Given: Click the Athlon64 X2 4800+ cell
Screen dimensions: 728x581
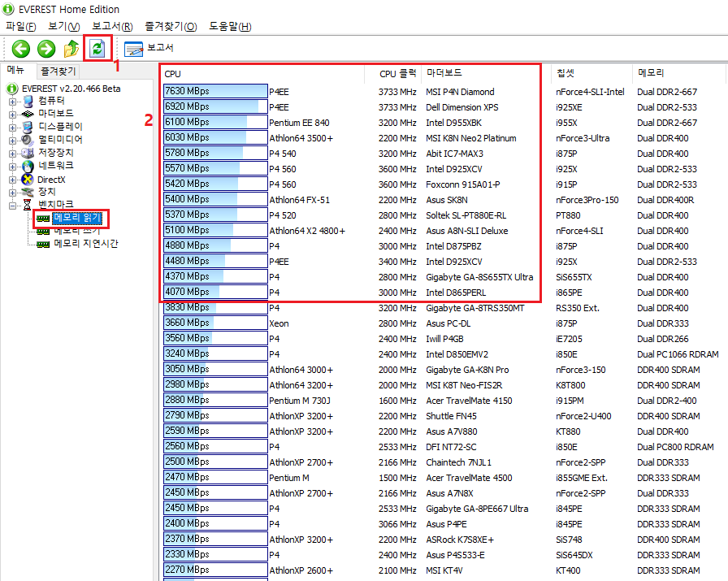Looking at the screenshot, I should [307, 231].
